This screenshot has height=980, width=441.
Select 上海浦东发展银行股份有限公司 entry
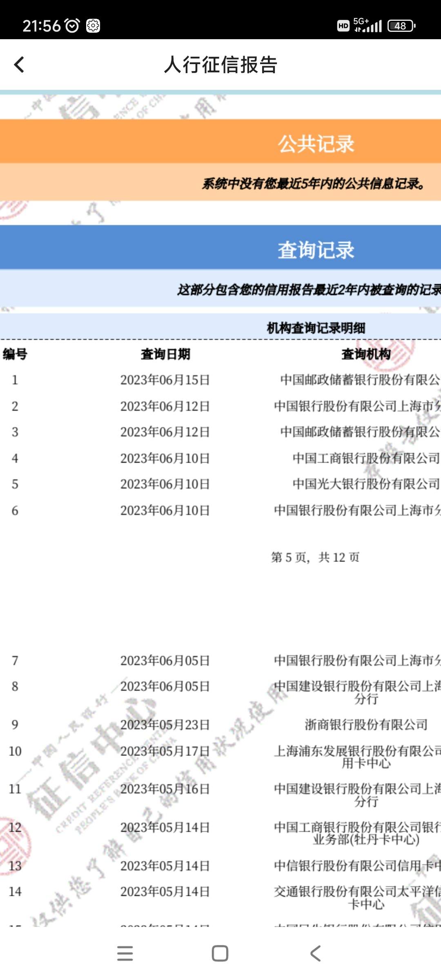(358, 757)
